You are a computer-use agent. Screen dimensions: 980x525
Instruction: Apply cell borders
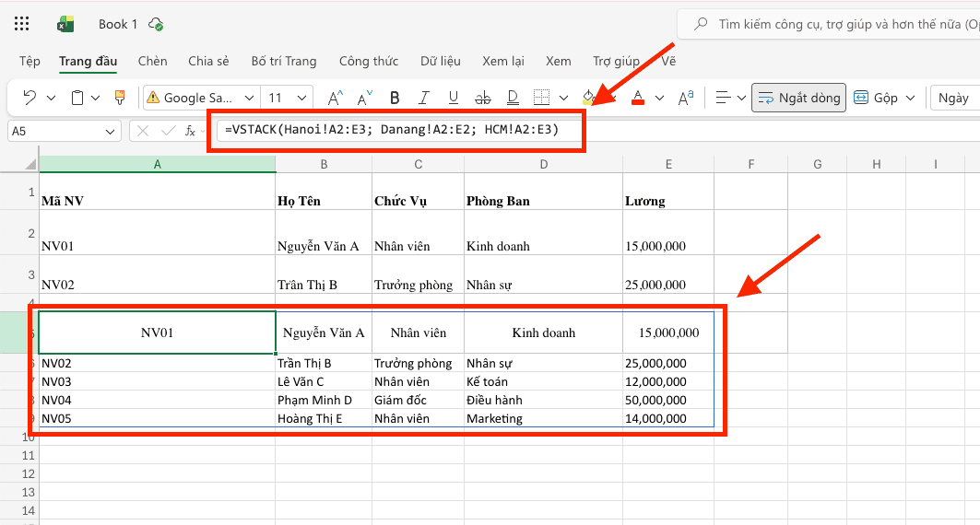tap(541, 98)
